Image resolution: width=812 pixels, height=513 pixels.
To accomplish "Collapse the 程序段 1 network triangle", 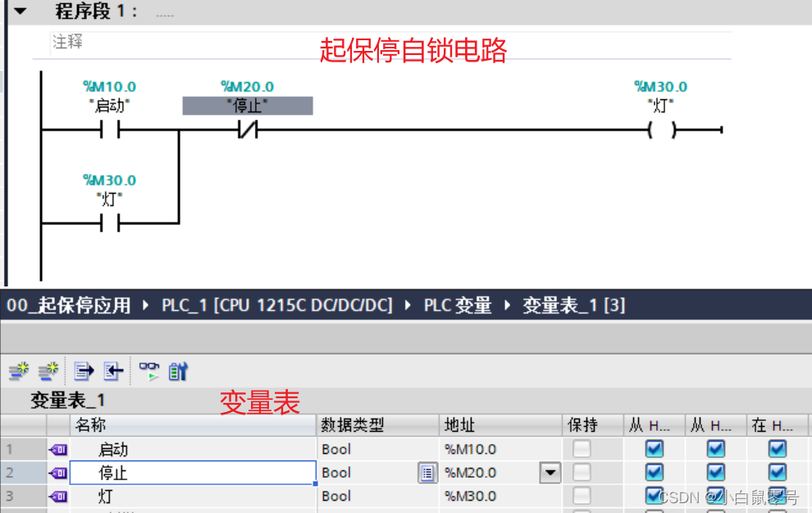I will (x=21, y=11).
